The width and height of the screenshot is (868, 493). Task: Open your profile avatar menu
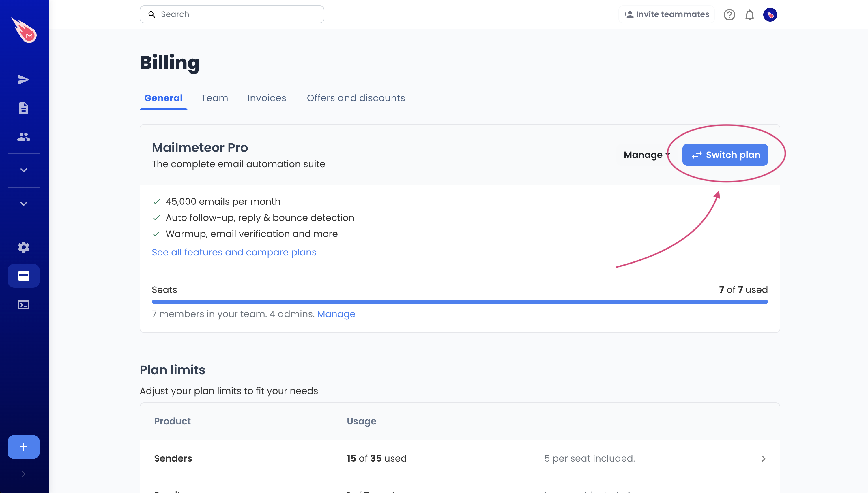(x=770, y=15)
